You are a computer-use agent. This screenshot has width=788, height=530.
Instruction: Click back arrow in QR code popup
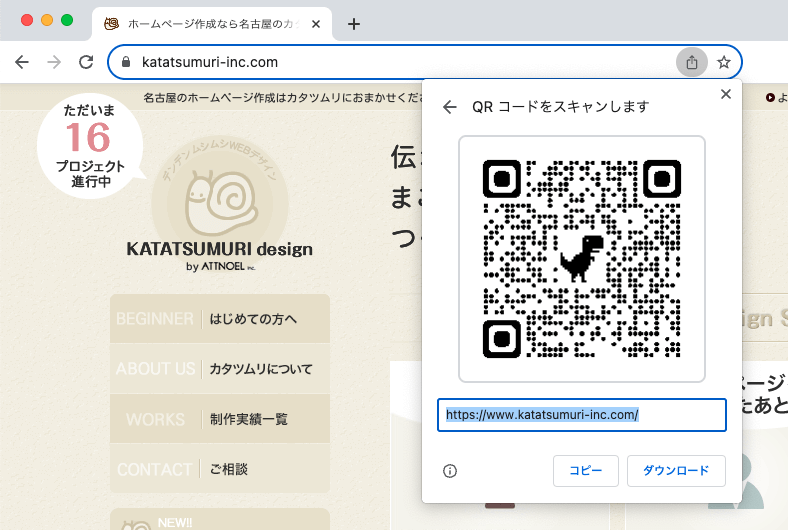coord(450,107)
